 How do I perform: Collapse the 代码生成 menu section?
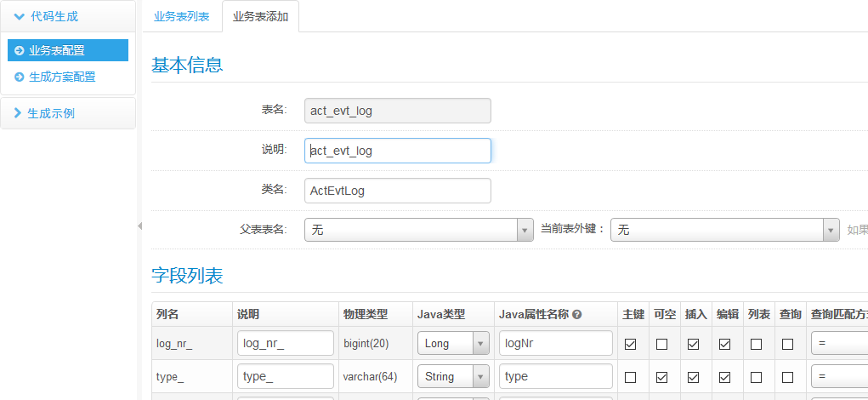click(x=68, y=17)
